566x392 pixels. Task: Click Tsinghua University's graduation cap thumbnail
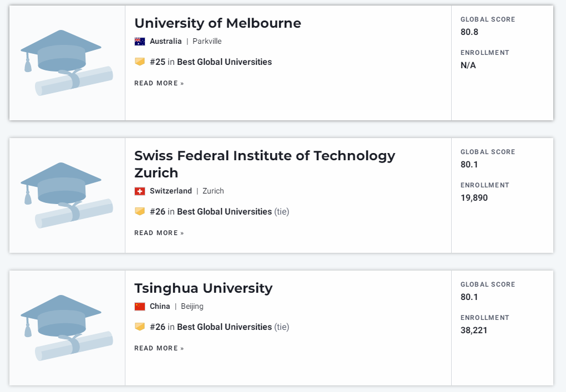(67, 328)
